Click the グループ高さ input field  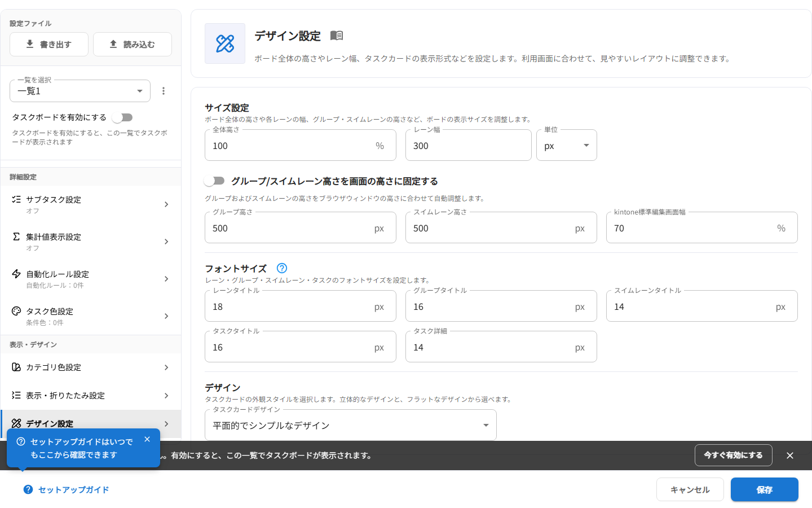click(301, 227)
